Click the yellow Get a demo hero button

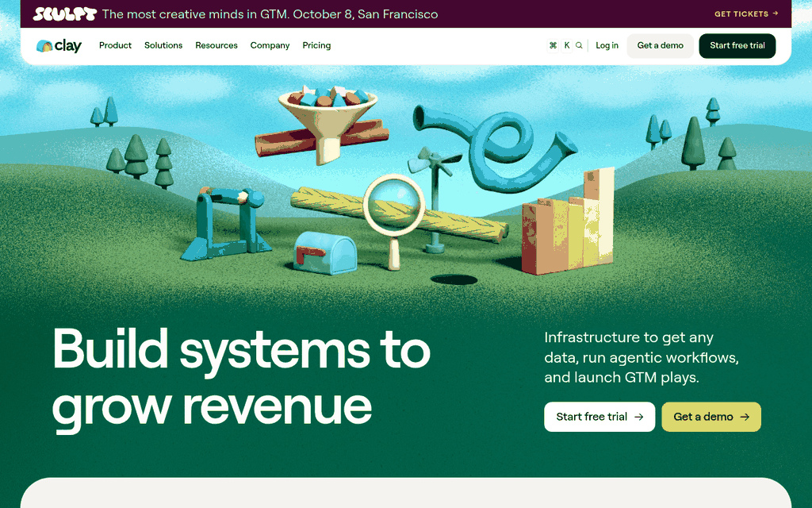click(x=711, y=417)
